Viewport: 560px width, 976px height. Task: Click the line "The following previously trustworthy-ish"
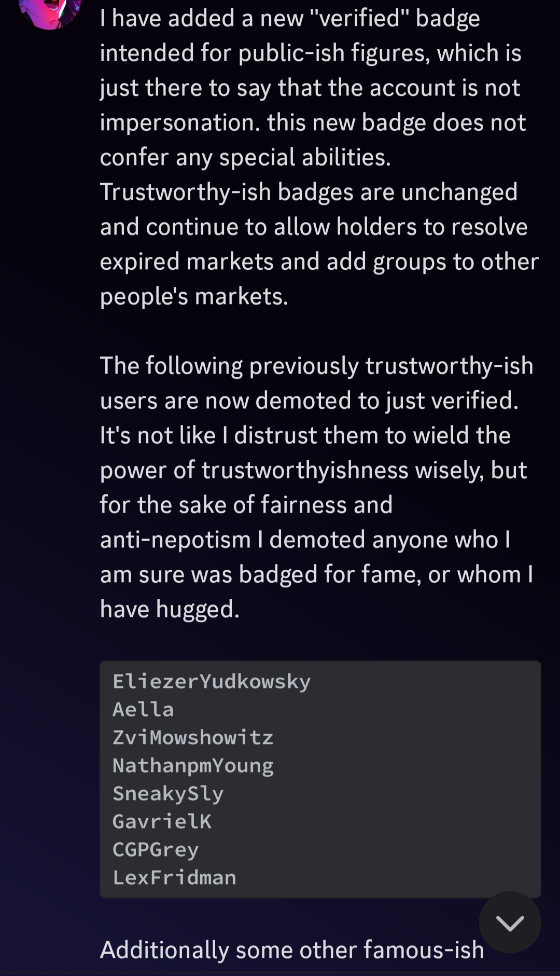pyautogui.click(x=316, y=366)
